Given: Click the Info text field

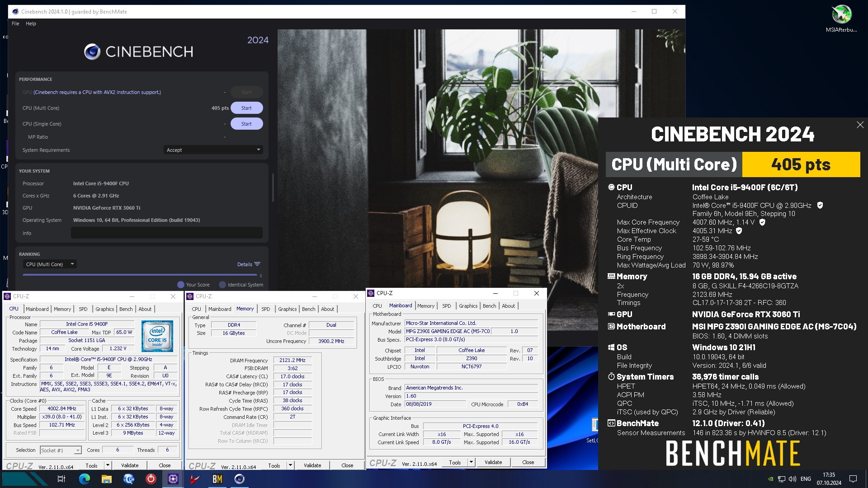Looking at the screenshot, I should (x=166, y=233).
